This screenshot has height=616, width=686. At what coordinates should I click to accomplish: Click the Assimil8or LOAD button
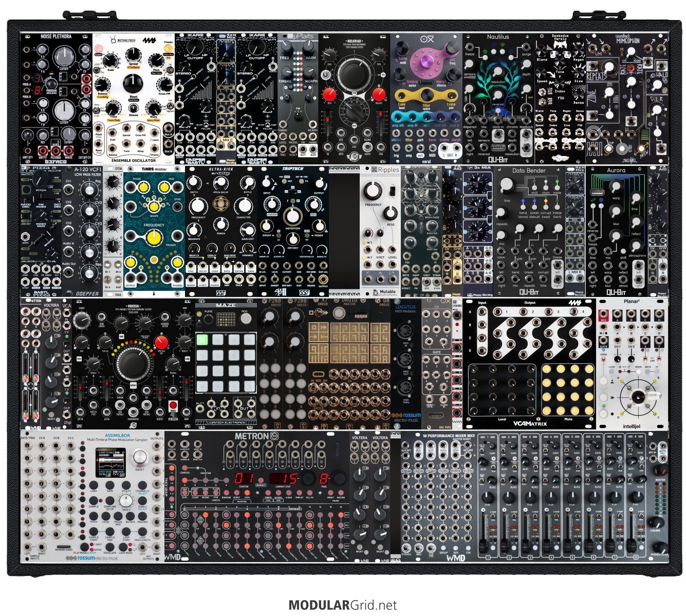[94, 486]
